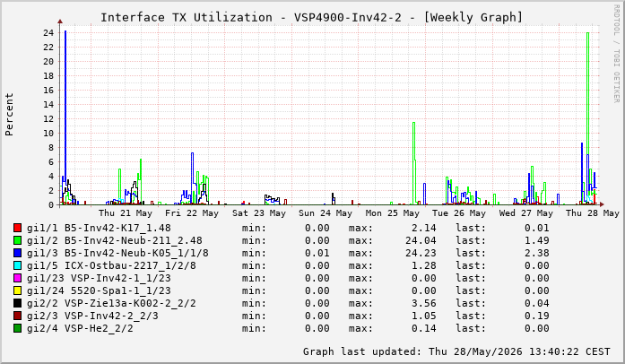Click the Thu 21 May axis label
This screenshot has height=364, width=625.
(x=126, y=213)
